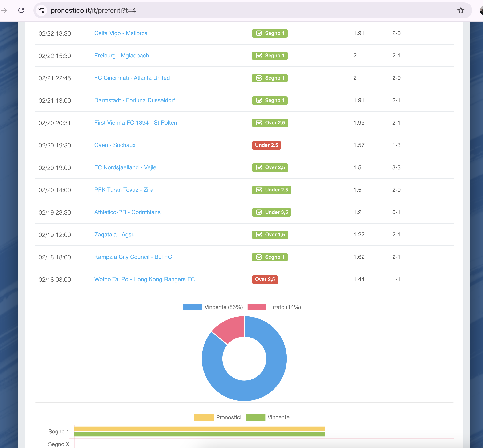This screenshot has height=448, width=483.
Task: Open the FC Cincinnati - Atlanta United match
Action: click(132, 78)
